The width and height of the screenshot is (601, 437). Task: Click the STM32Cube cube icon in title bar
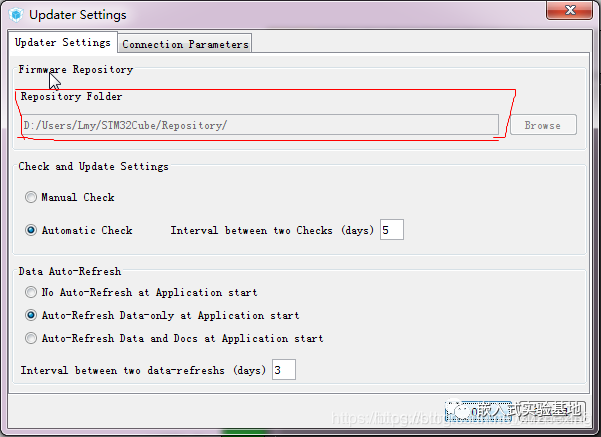click(15, 15)
